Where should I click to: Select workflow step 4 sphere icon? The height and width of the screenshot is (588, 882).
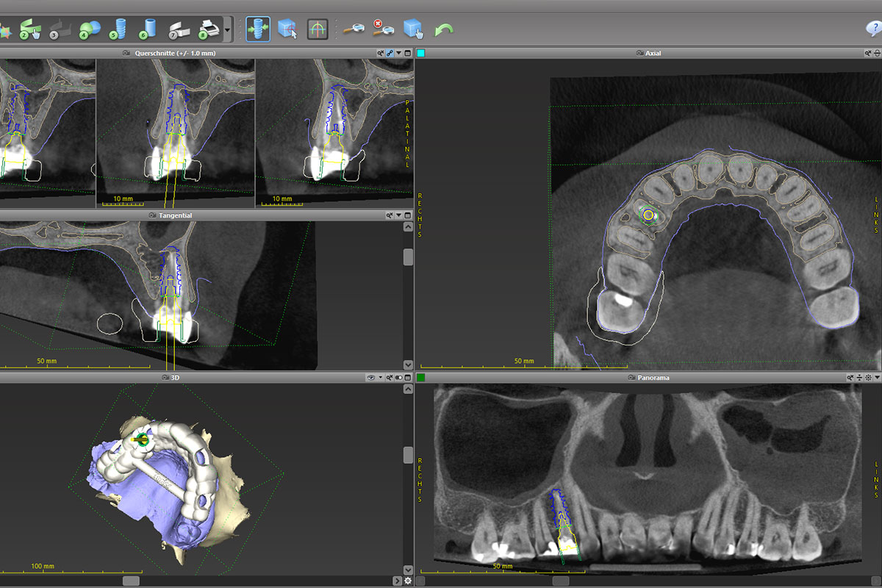(x=89, y=29)
